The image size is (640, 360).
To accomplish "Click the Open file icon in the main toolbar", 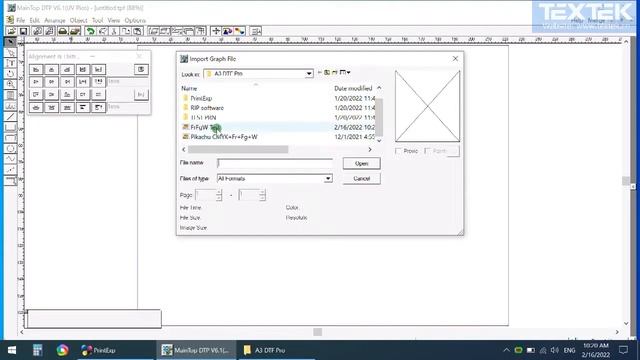I will click(11, 31).
